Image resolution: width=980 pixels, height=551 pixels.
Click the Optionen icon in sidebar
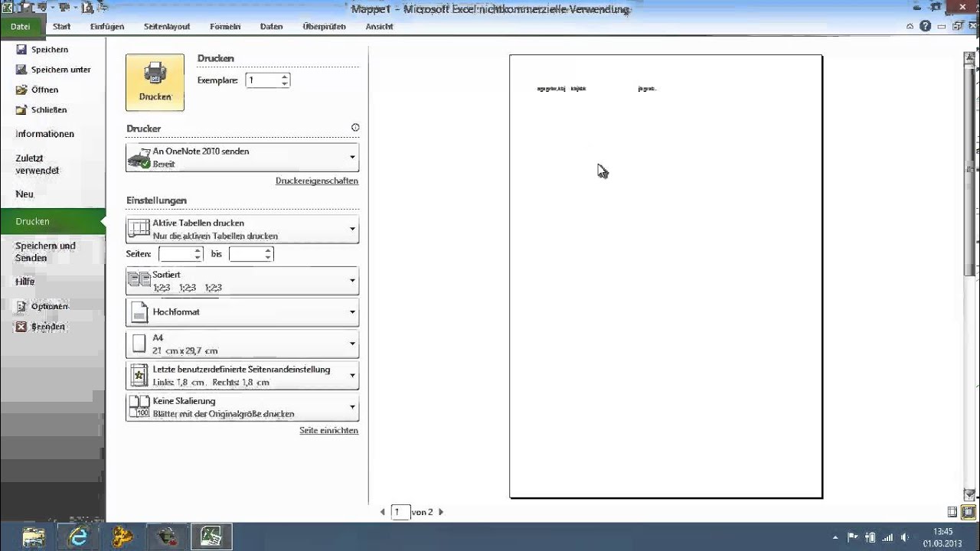pyautogui.click(x=21, y=306)
